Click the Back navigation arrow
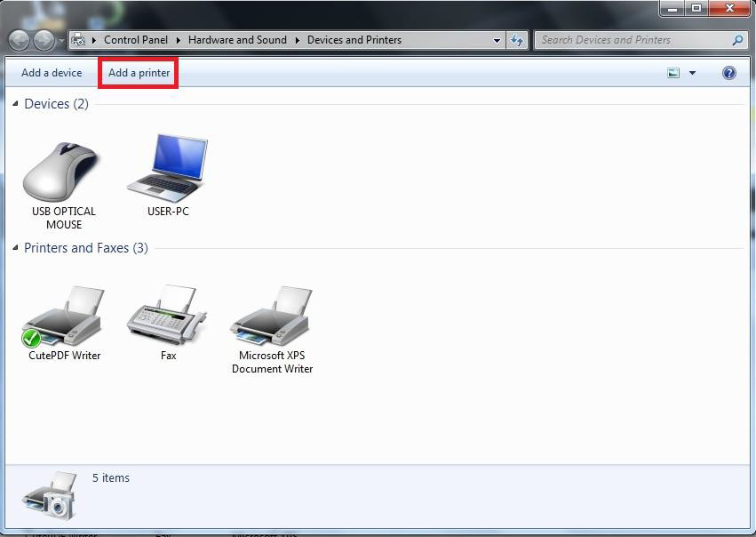The width and height of the screenshot is (756, 537). tap(19, 40)
